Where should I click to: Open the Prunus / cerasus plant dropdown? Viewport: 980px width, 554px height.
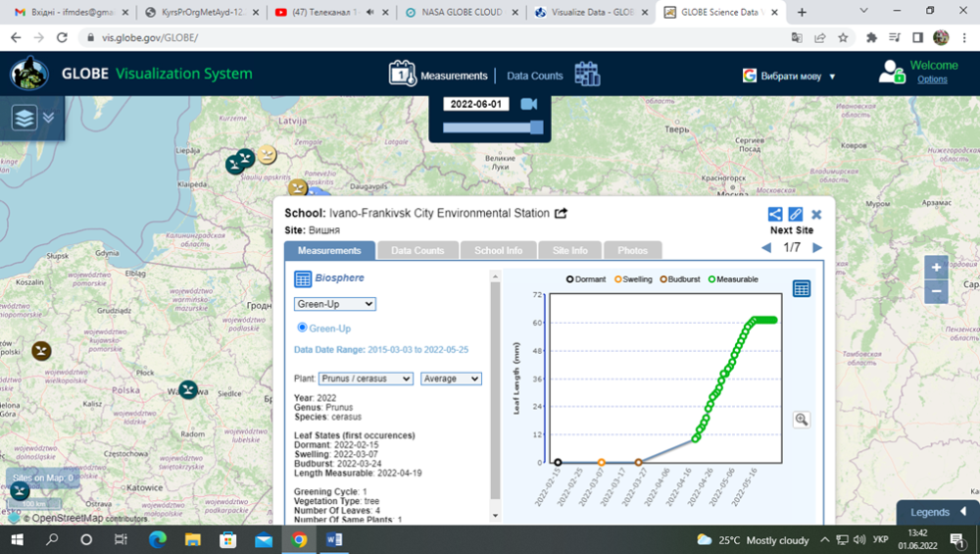tap(366, 378)
